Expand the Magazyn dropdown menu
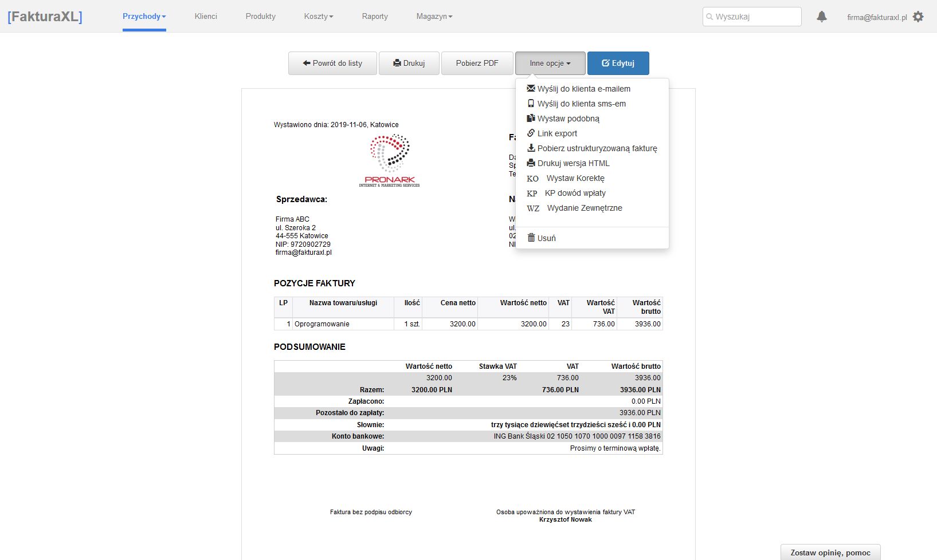Image resolution: width=937 pixels, height=560 pixels. [434, 16]
